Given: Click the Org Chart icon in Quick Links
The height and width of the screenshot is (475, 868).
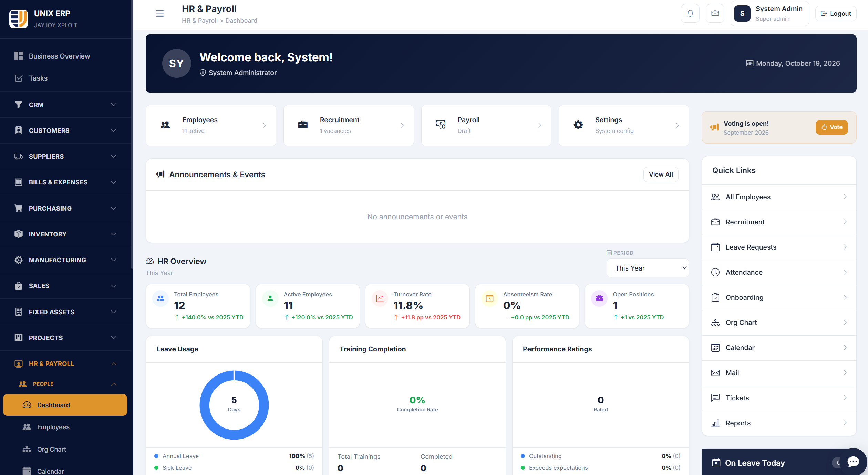Looking at the screenshot, I should click(x=715, y=323).
